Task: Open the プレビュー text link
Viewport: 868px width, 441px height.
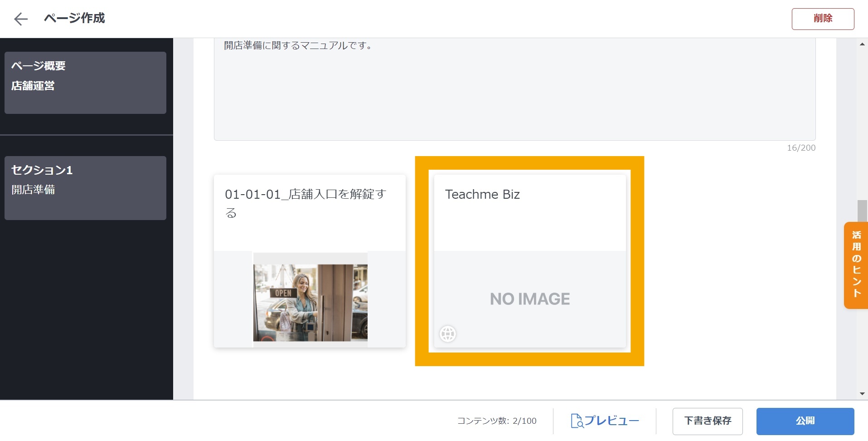Action: click(x=611, y=421)
